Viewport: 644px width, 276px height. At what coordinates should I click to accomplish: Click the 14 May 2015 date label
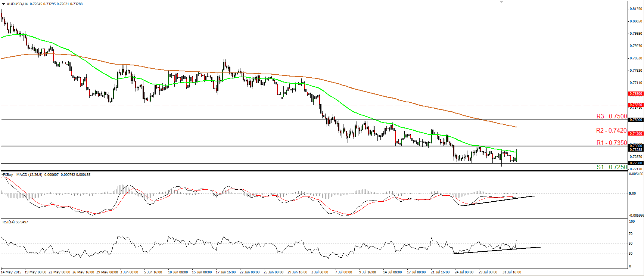tap(11, 272)
